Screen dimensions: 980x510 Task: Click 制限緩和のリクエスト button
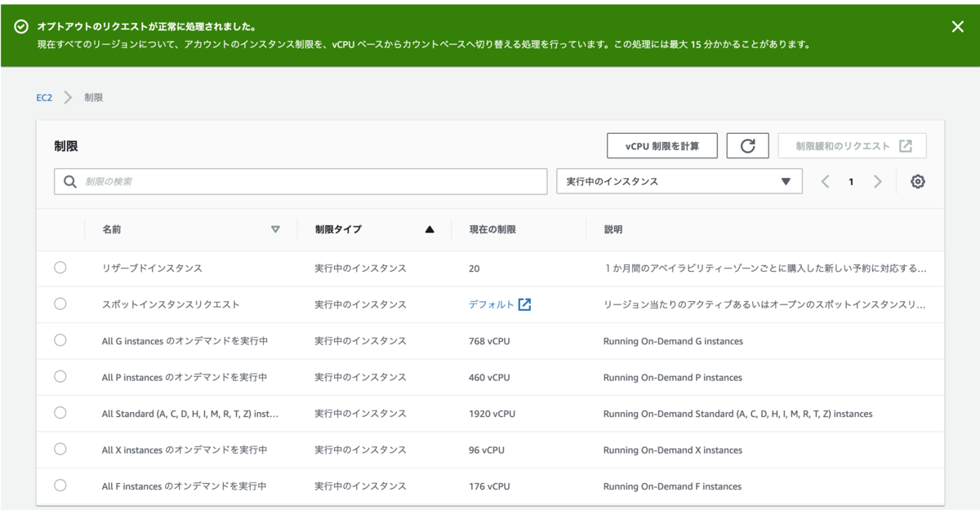point(853,146)
